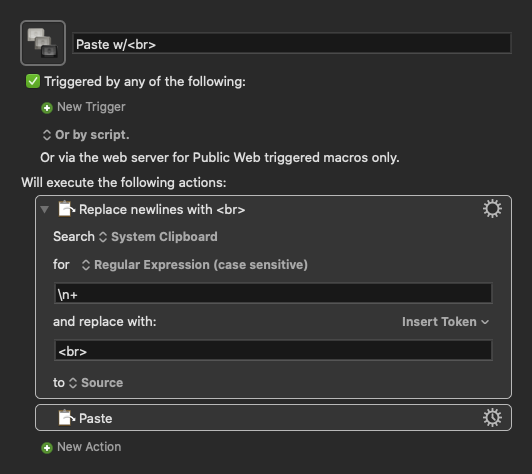Click the search pattern field \n+
Image resolution: width=532 pixels, height=474 pixels.
(x=273, y=293)
